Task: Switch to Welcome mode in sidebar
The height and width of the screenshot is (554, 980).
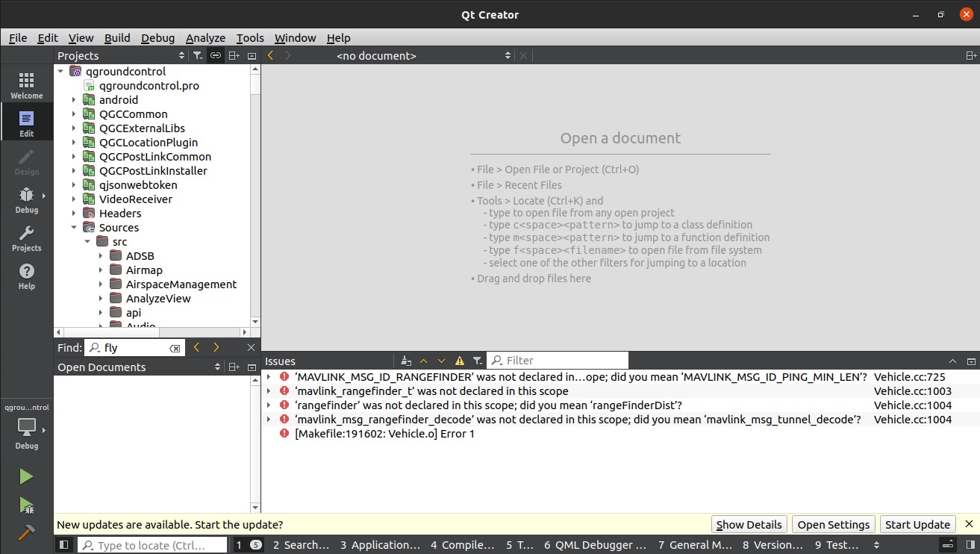Action: 26,84
